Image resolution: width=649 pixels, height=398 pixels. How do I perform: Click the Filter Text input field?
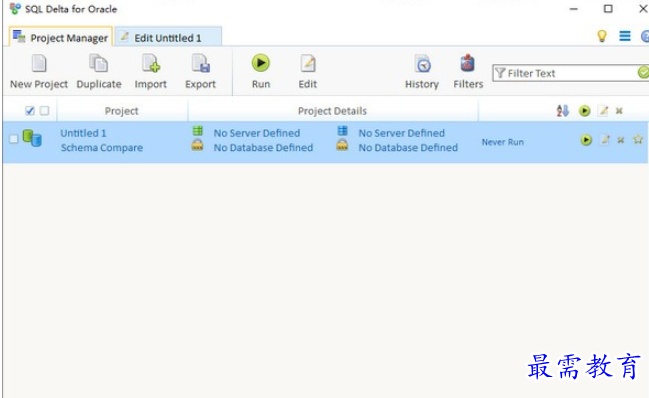tap(569, 73)
